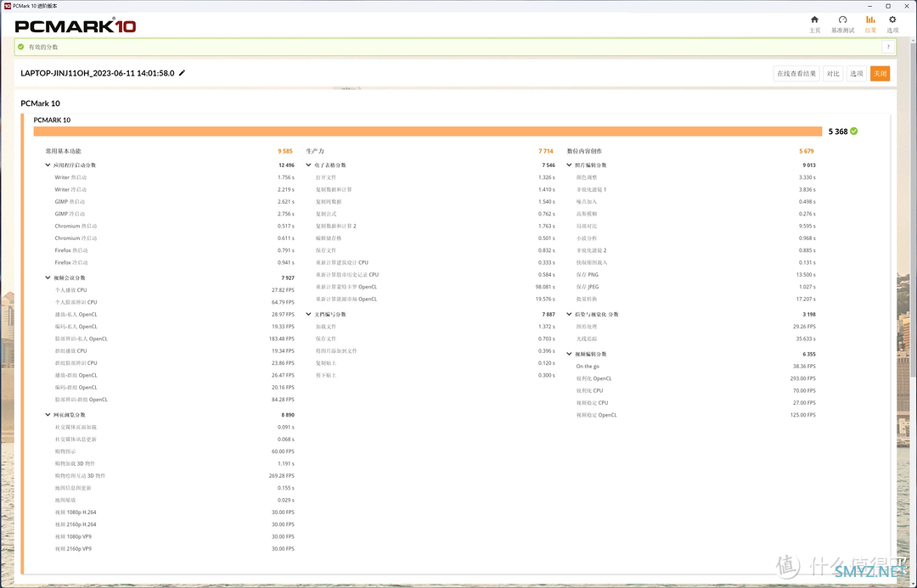Go to the 主页 home icon
The width and height of the screenshot is (917, 588).
pyautogui.click(x=814, y=20)
